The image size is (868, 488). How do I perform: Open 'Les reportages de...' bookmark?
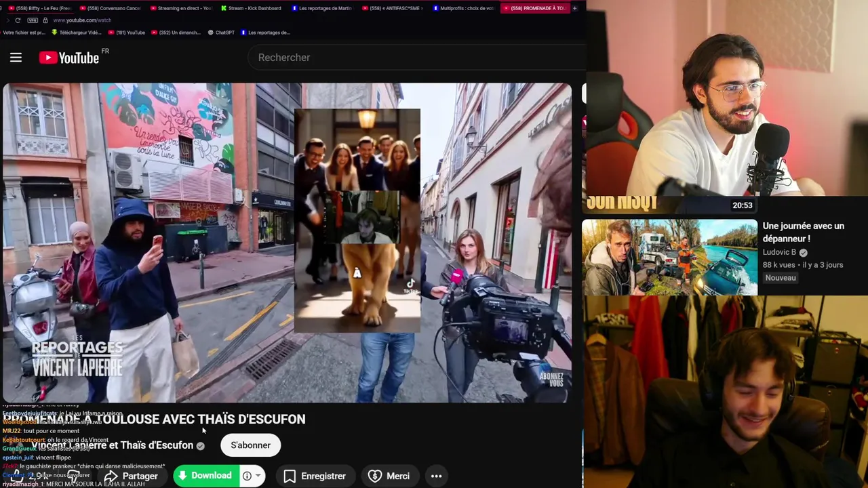265,33
